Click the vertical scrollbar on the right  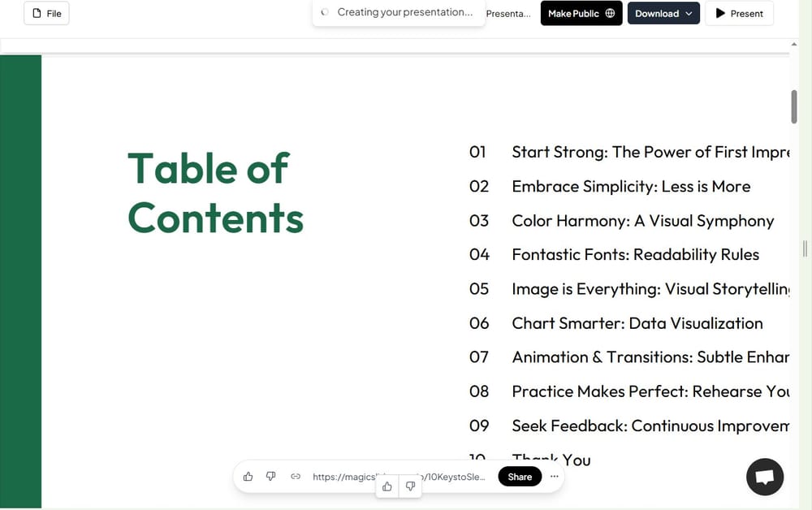[794, 106]
